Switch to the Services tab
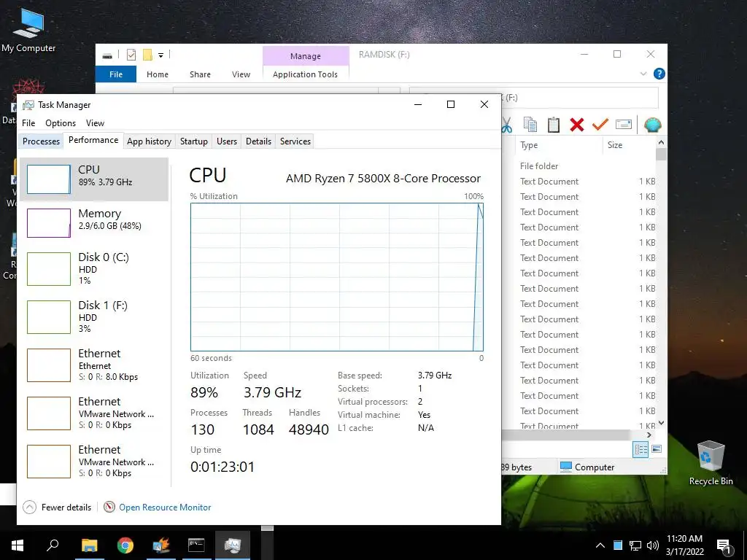747x560 pixels. click(x=295, y=141)
